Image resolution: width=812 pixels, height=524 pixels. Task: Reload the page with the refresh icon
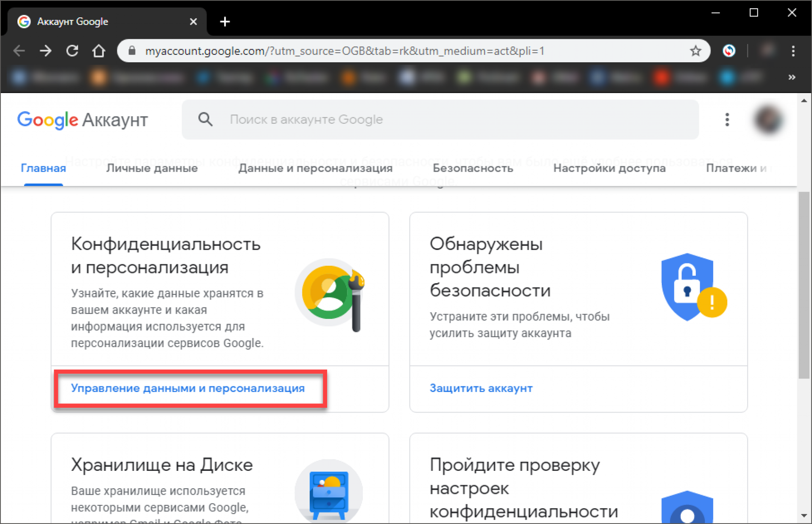[x=72, y=51]
